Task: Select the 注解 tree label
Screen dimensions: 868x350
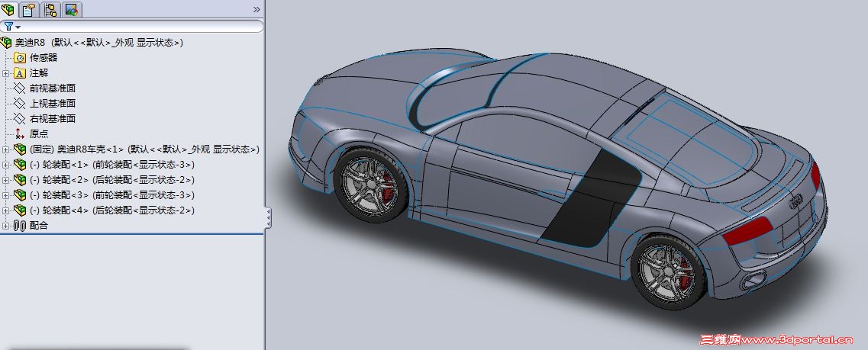Action: pos(39,73)
